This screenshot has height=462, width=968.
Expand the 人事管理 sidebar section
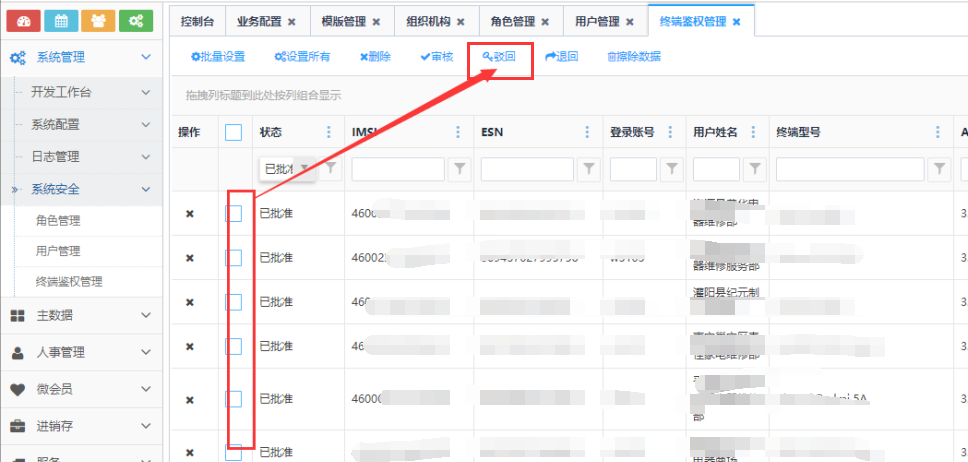pyautogui.click(x=80, y=352)
